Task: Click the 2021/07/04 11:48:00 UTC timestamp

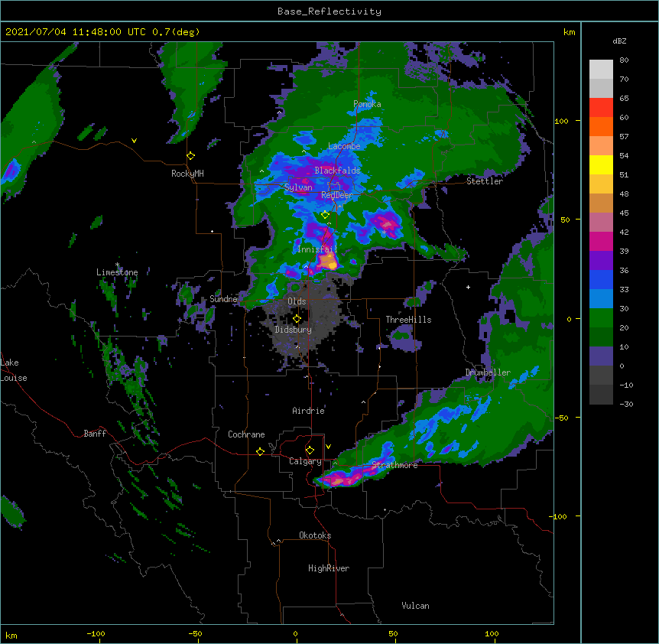Action: click(76, 32)
